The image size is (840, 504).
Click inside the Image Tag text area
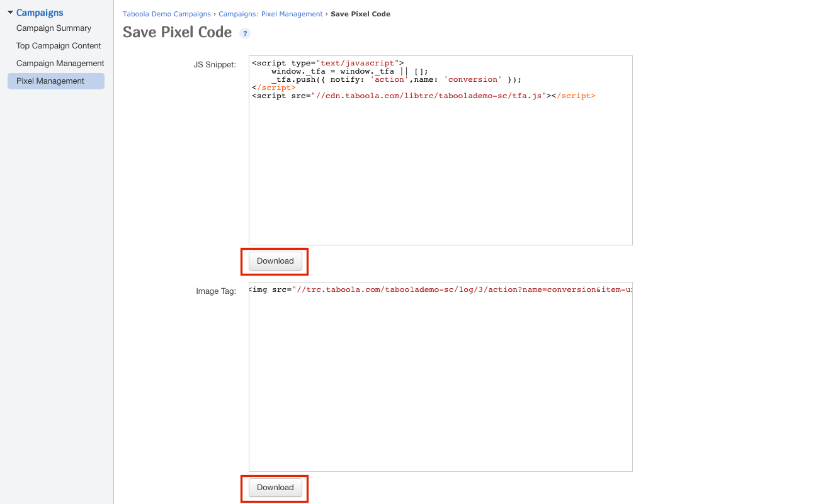pyautogui.click(x=441, y=377)
